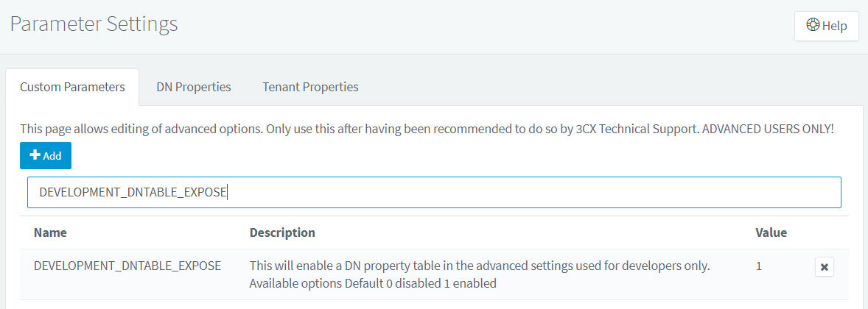This screenshot has width=868, height=309.
Task: Click the 'Available options Default 0' line
Action: (x=372, y=283)
